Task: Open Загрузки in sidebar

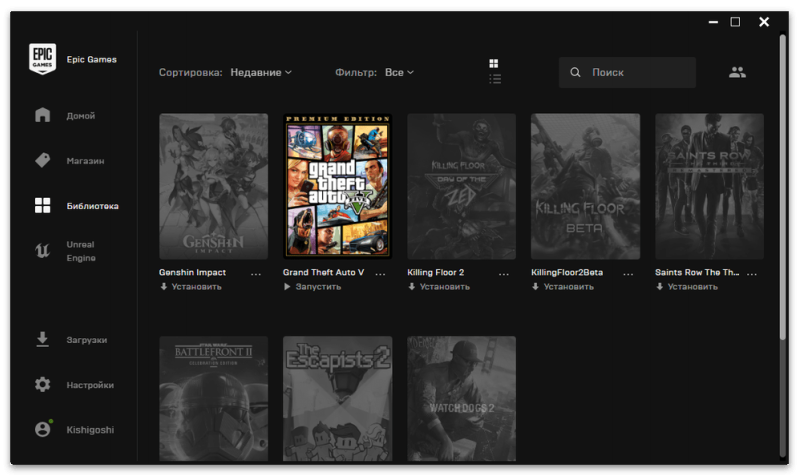Action: click(x=87, y=340)
